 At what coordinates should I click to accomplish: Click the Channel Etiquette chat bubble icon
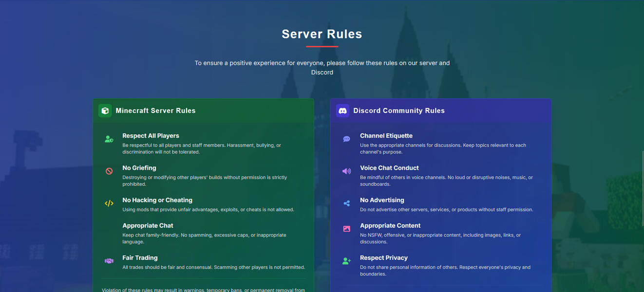[x=346, y=139]
